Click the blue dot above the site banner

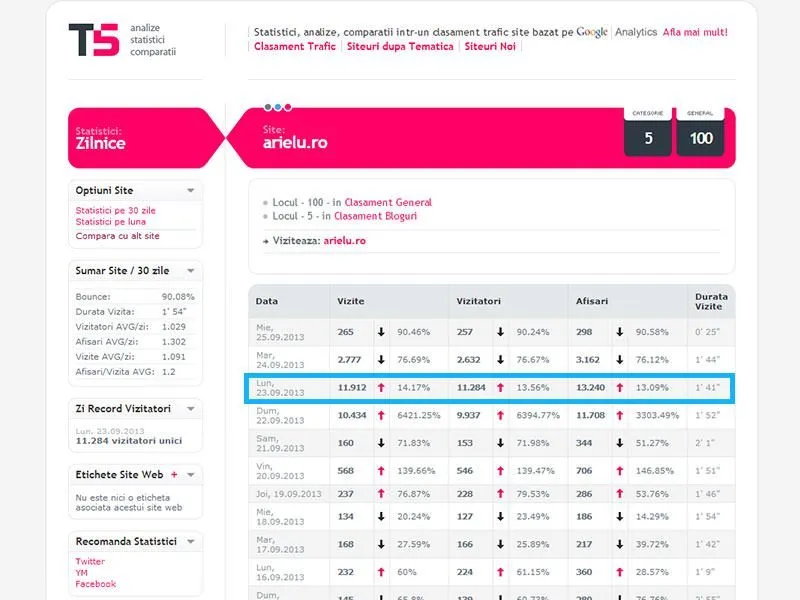pos(278,107)
